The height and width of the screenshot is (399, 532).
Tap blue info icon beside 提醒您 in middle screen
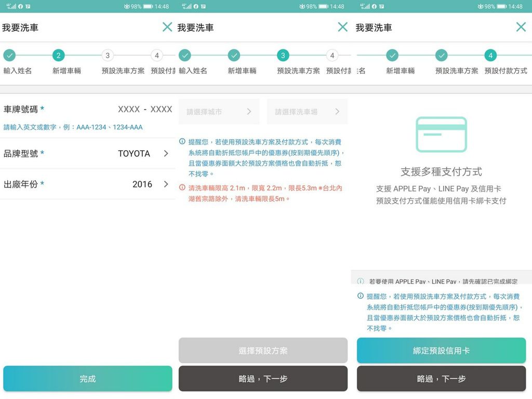[182, 141]
